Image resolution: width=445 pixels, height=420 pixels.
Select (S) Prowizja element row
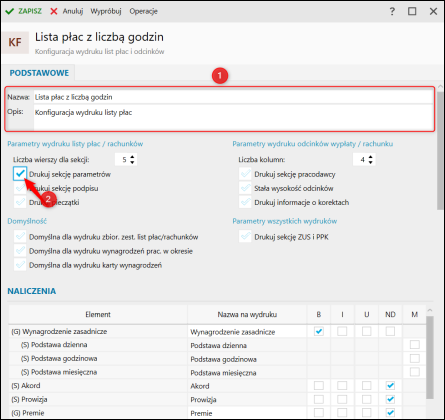[x=98, y=399]
